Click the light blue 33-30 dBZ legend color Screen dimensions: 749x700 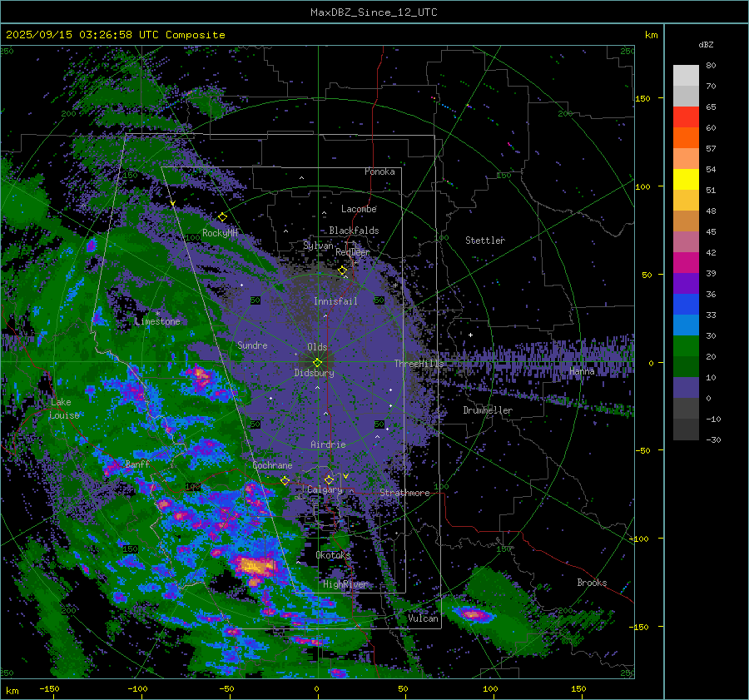(x=686, y=325)
